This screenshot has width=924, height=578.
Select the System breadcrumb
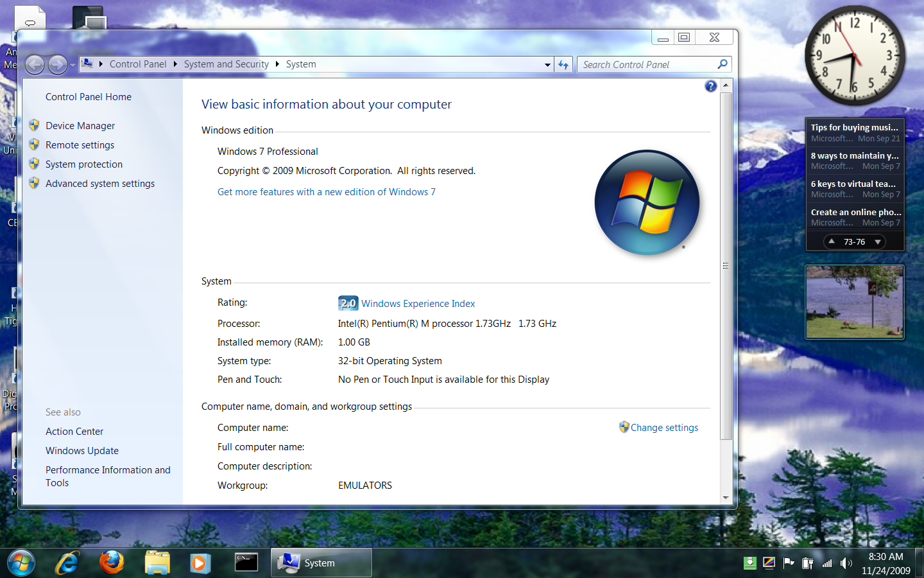click(301, 64)
